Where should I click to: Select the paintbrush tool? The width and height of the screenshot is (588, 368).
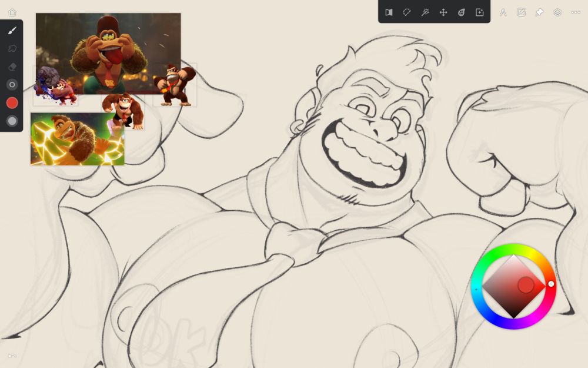coord(12,31)
